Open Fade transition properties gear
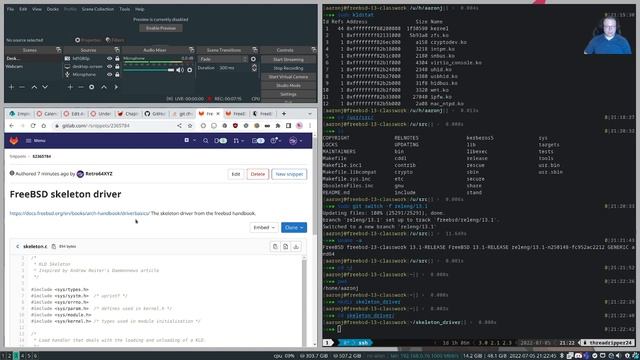 click(x=253, y=59)
